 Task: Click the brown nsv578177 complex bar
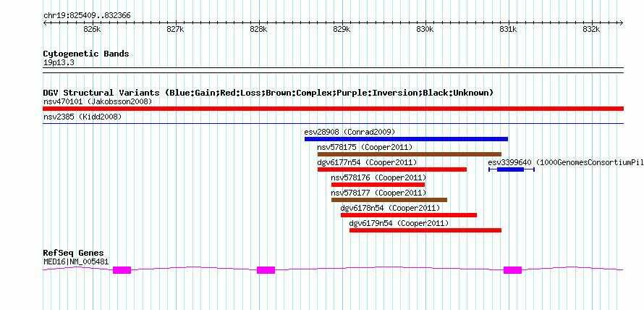(x=389, y=200)
